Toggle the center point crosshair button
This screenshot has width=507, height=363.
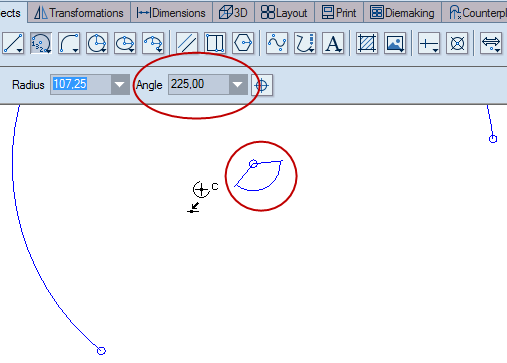pos(262,85)
